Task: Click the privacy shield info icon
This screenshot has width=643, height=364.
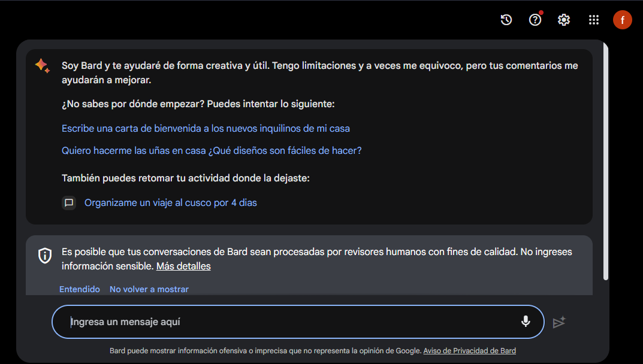Action: tap(45, 256)
